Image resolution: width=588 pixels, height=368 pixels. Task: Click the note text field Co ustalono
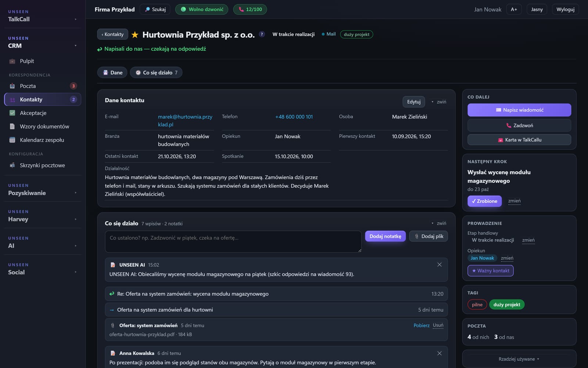(233, 241)
